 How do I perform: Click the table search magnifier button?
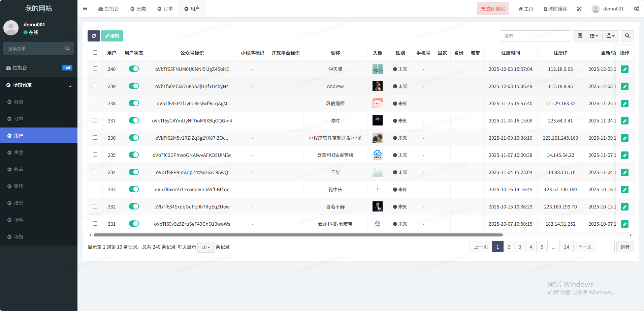coord(627,36)
